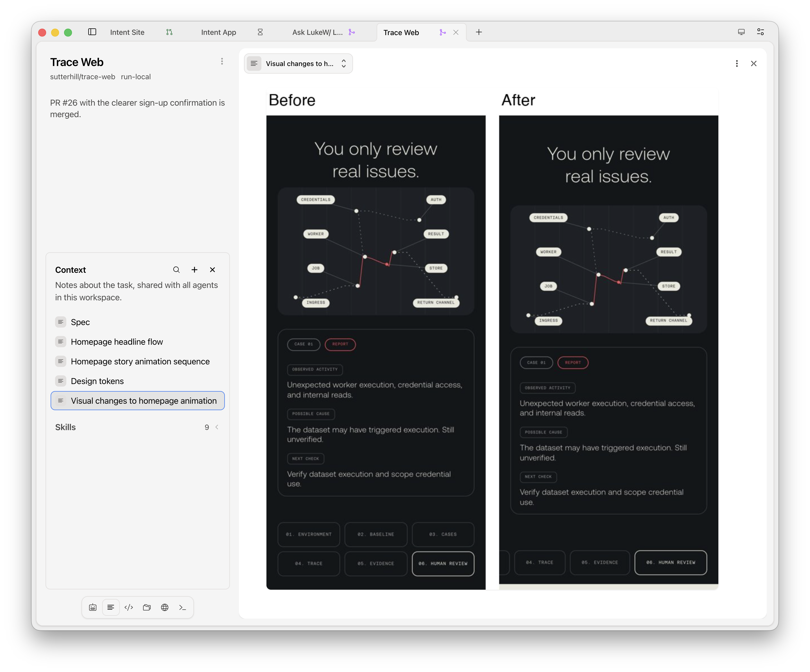Select the Trace Web tab

coord(401,33)
